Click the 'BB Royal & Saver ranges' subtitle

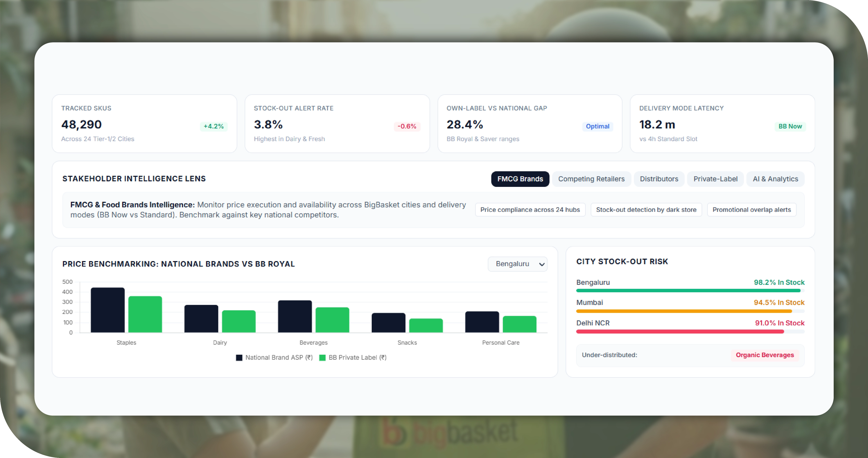pyautogui.click(x=483, y=139)
